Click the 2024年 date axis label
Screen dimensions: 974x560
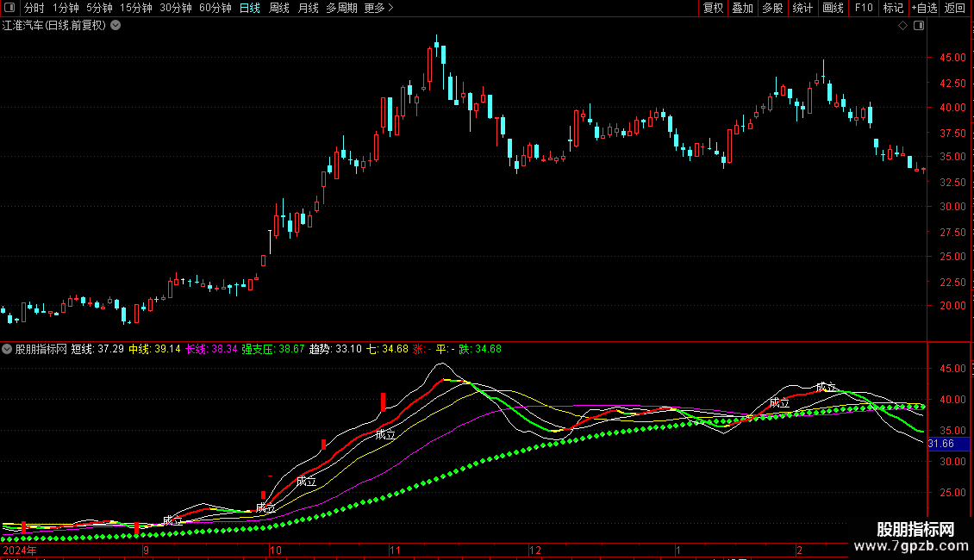(19, 550)
